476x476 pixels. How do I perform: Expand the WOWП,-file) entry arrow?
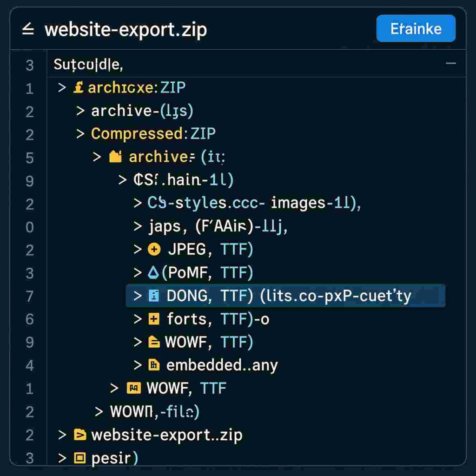coord(99,411)
